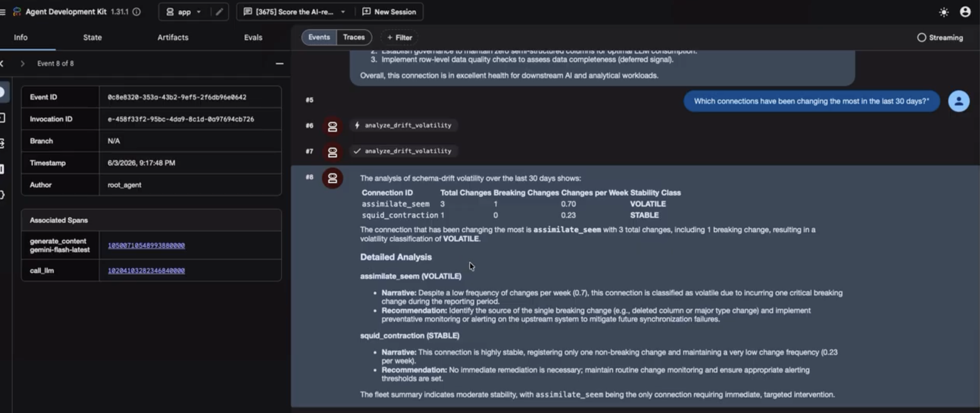The image size is (980, 413).
Task: Switch to the Events view
Action: pos(319,37)
